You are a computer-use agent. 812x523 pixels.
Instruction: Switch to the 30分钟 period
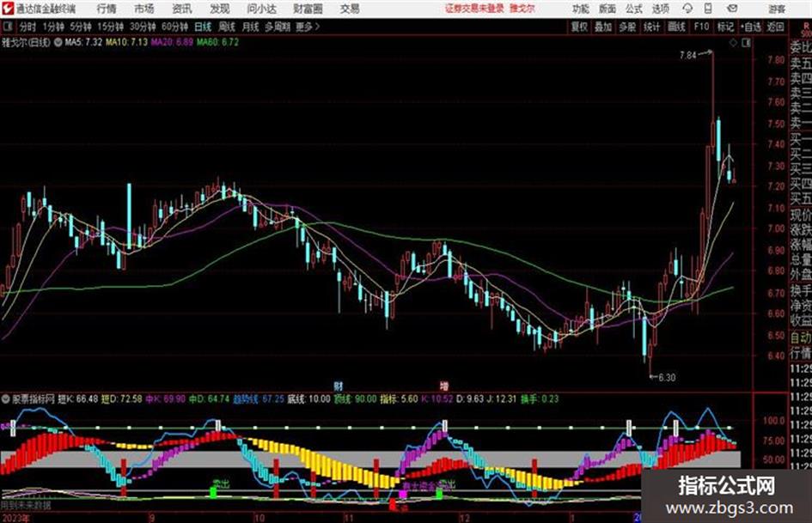click(143, 27)
